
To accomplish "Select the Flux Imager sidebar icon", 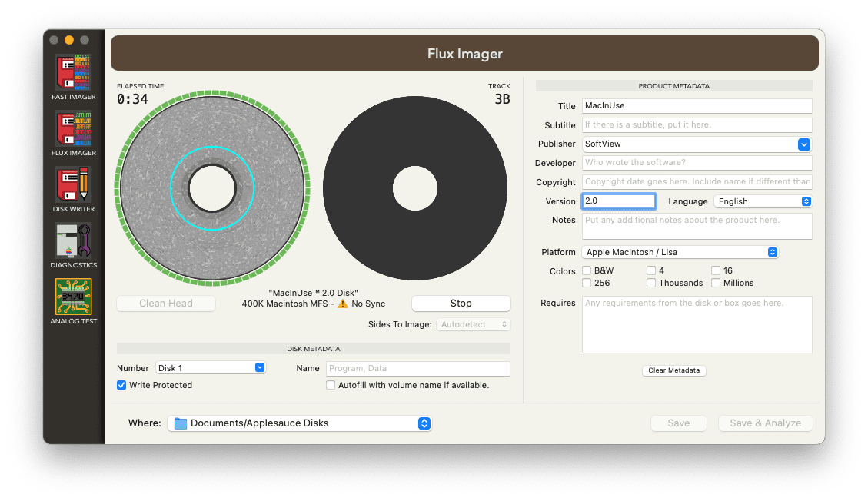I will coord(73,129).
